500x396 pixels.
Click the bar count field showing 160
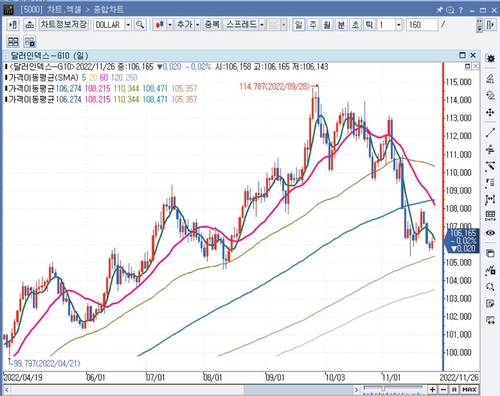tap(422, 25)
